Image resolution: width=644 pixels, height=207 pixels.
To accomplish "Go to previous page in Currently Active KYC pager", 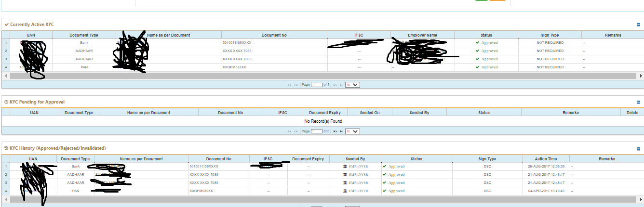I will point(295,85).
